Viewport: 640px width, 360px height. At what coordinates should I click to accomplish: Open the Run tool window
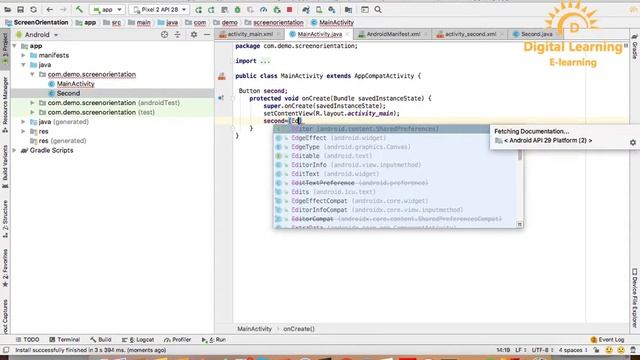[213, 340]
